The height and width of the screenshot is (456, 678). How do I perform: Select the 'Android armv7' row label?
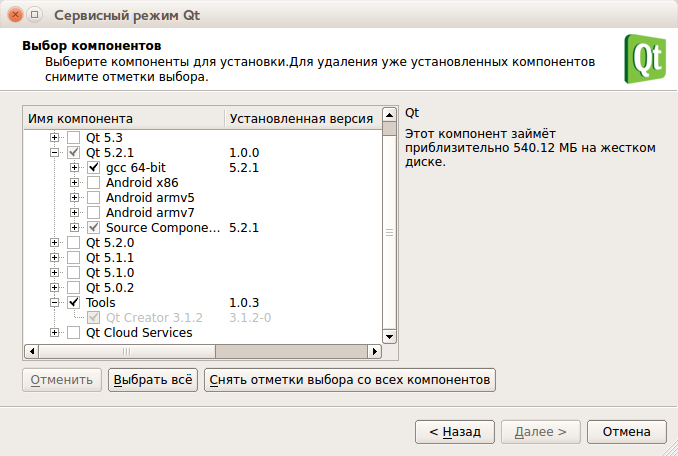(150, 212)
